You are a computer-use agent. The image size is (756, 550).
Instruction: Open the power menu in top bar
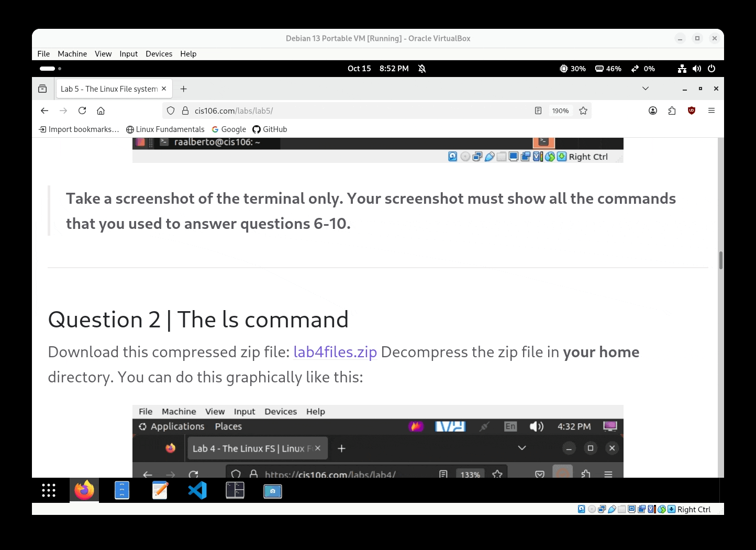click(711, 69)
